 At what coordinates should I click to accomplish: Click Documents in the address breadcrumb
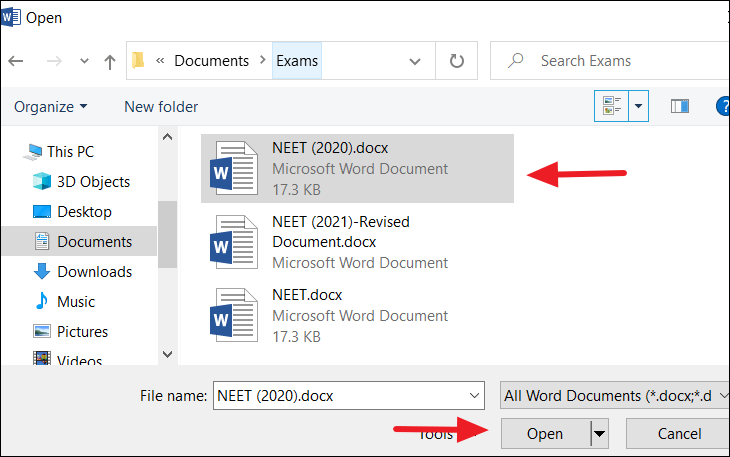[211, 61]
